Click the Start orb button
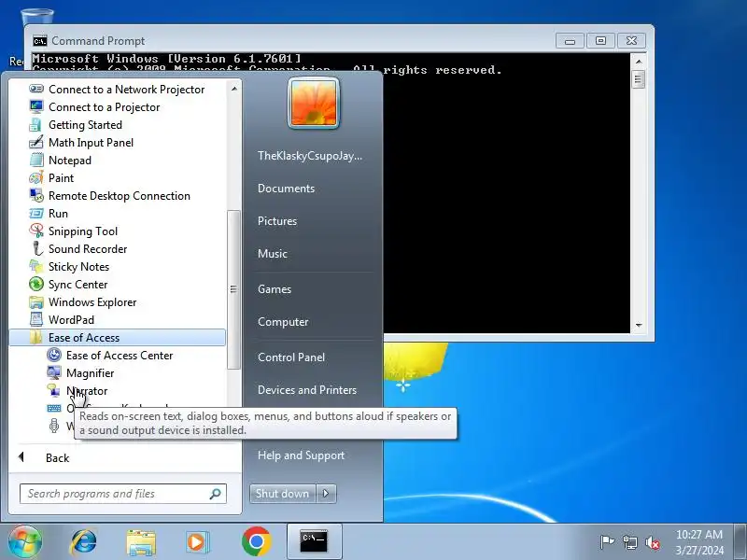Image resolution: width=747 pixels, height=560 pixels. coord(25,541)
